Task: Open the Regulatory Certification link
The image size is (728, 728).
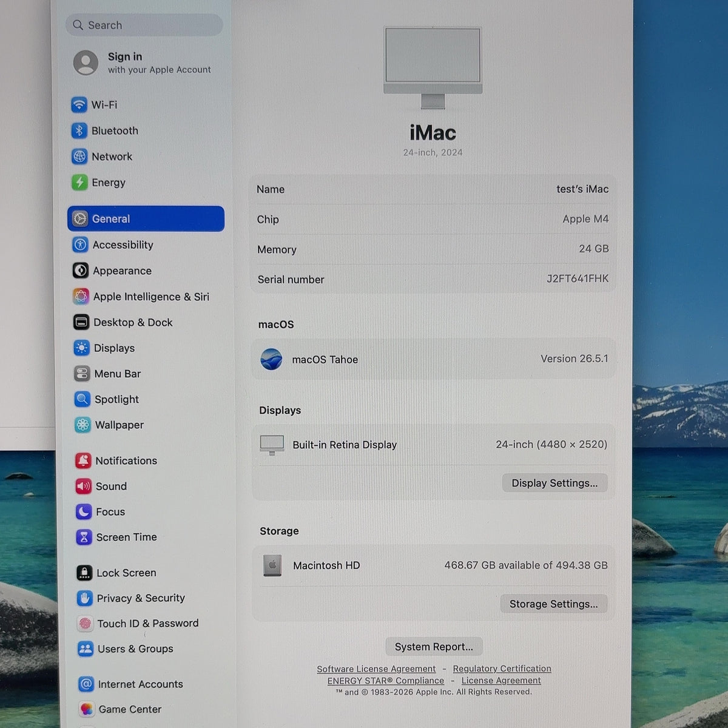Action: click(502, 669)
